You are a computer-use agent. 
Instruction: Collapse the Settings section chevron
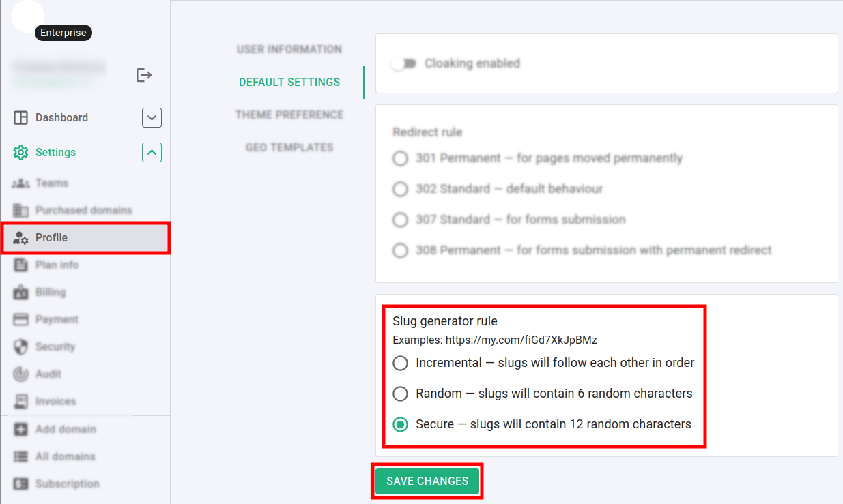(152, 153)
